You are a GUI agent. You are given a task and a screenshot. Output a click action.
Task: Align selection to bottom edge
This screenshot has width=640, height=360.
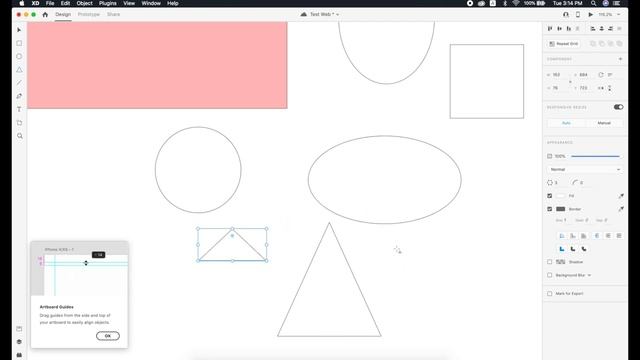point(569,29)
